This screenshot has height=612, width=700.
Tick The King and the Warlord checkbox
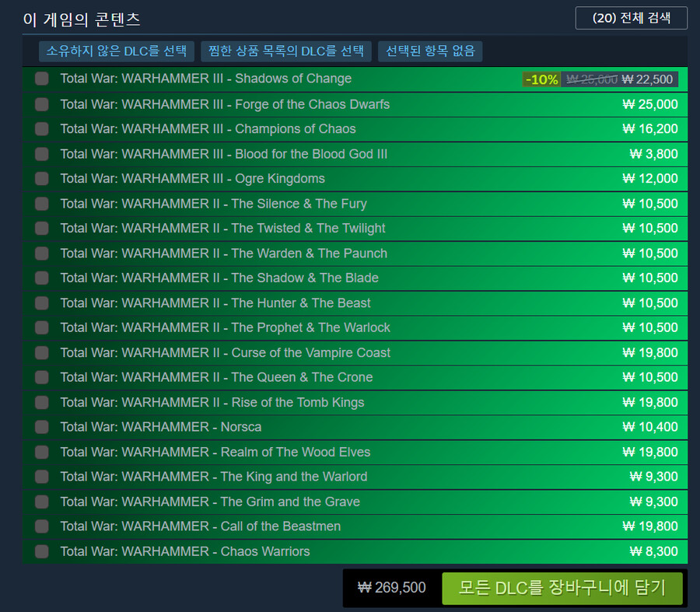pos(42,476)
